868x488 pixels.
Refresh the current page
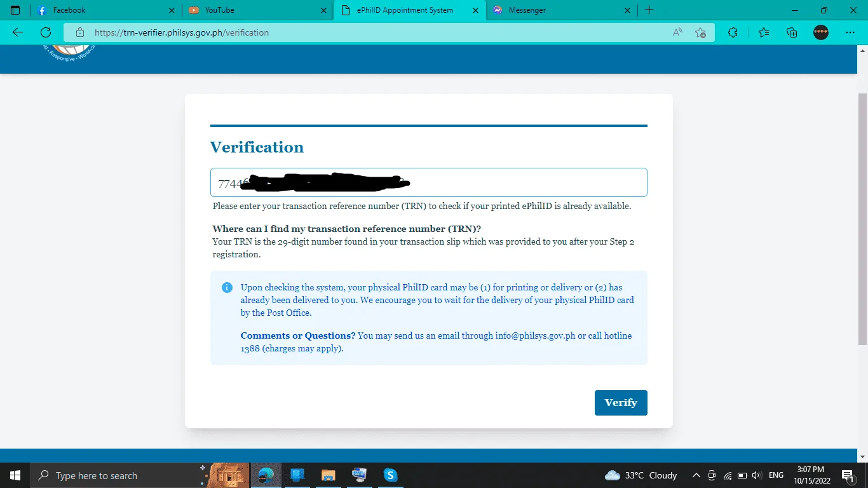(x=45, y=32)
